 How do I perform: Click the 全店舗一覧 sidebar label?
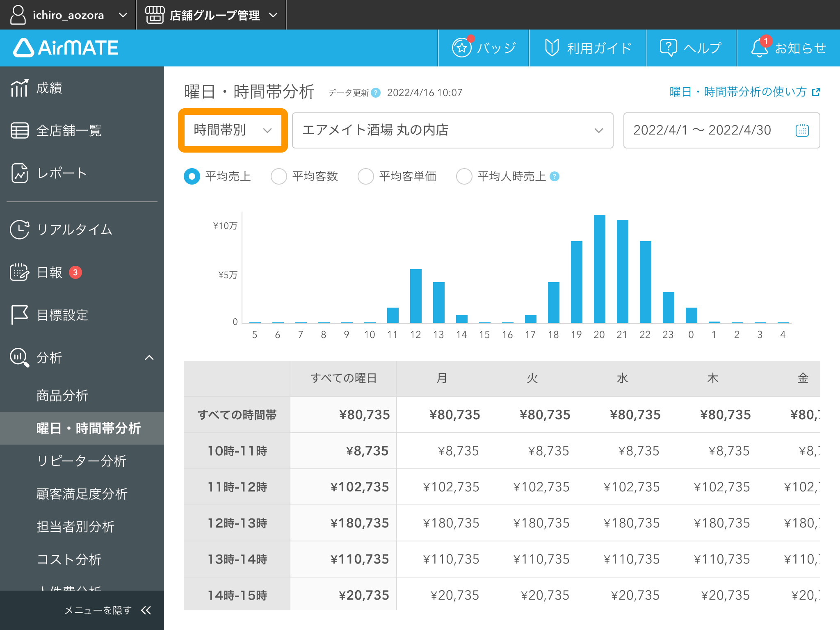(x=69, y=130)
